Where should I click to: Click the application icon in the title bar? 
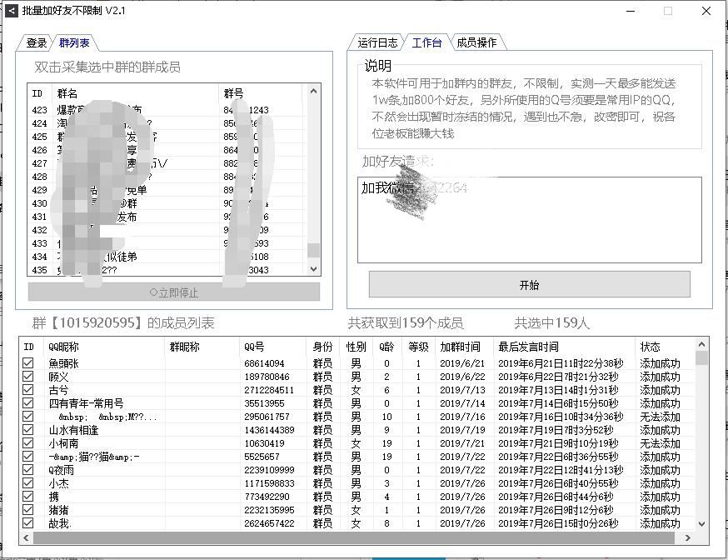tap(11, 11)
